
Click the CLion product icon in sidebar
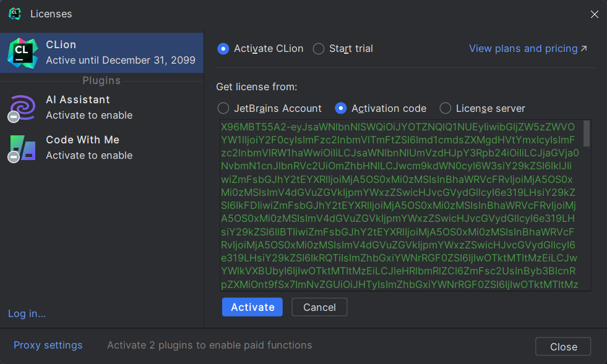point(23,53)
